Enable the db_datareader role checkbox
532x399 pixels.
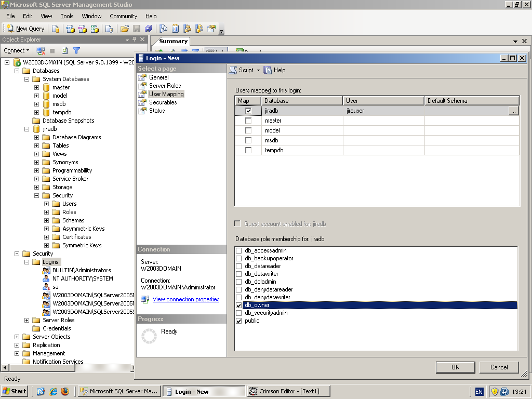tap(239, 266)
